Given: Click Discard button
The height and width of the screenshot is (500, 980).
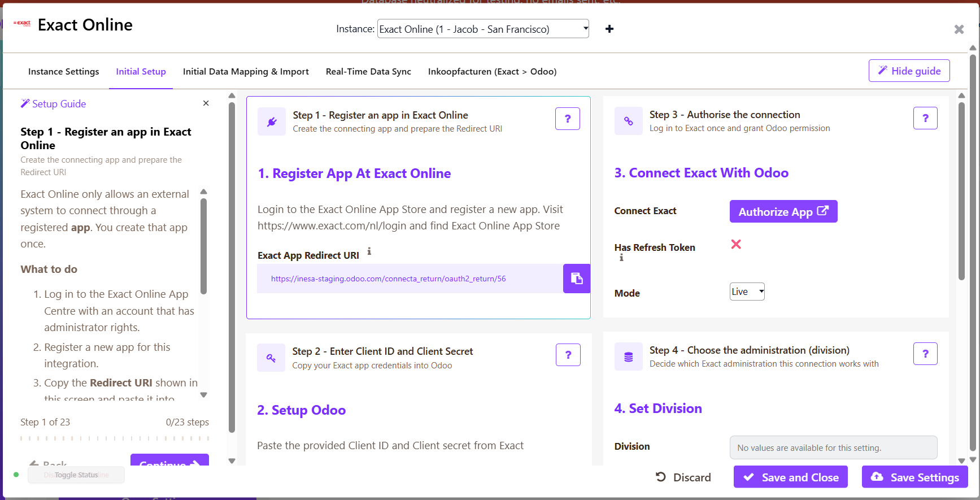Looking at the screenshot, I should coord(683,477).
